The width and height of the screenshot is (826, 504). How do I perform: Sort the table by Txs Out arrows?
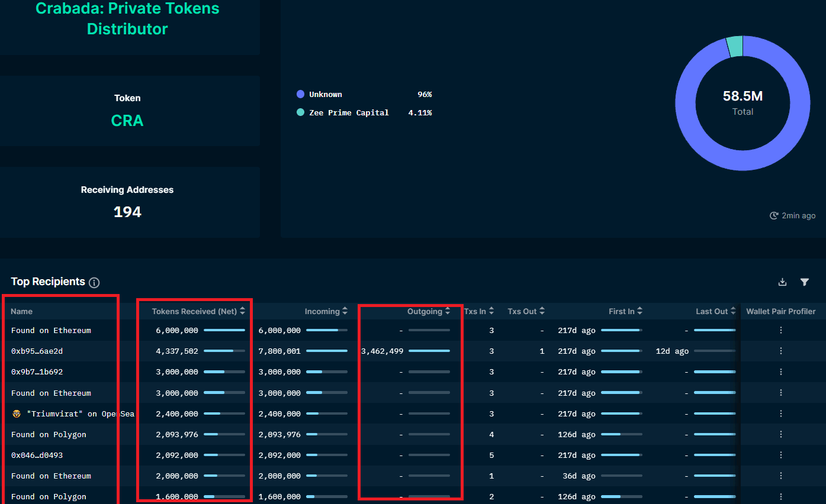[x=542, y=311]
